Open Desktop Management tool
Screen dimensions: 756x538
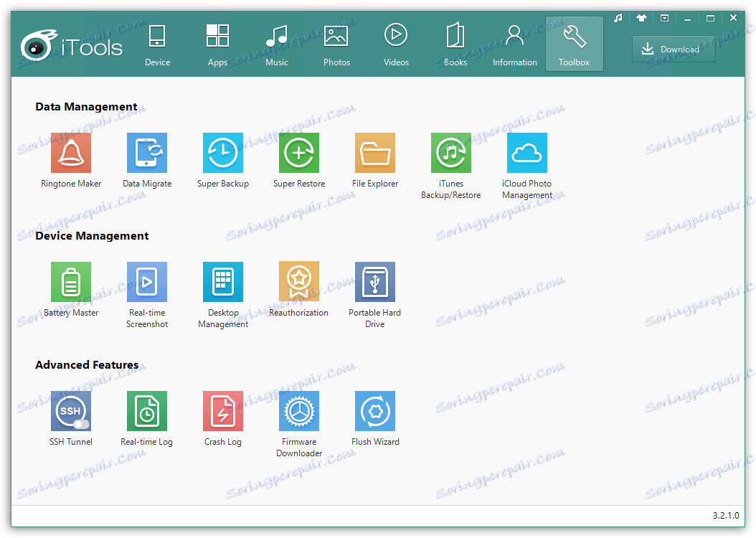click(223, 282)
